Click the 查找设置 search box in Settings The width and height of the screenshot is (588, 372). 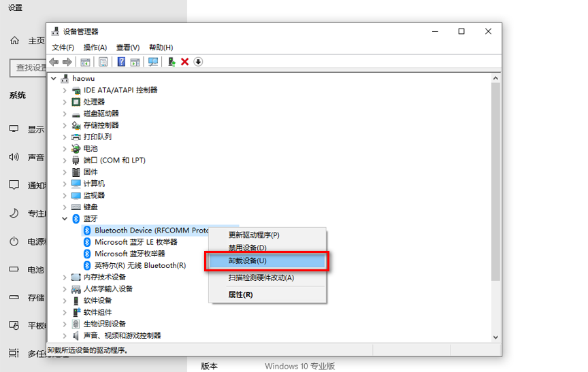[28, 68]
